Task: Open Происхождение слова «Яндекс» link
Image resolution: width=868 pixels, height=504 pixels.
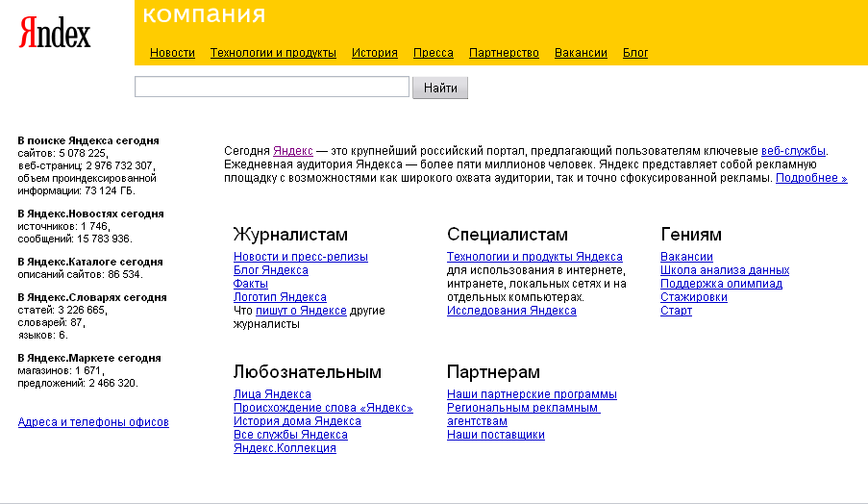Action: point(323,408)
